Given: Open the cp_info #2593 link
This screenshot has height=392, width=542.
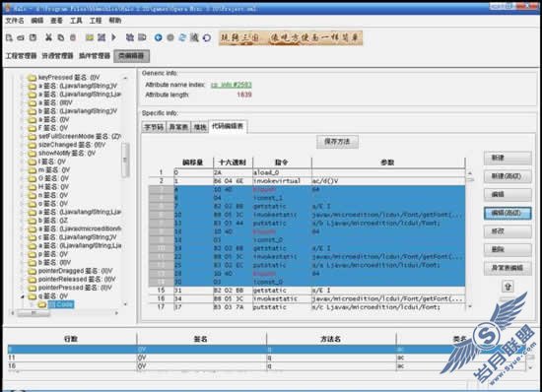Looking at the screenshot, I should [x=232, y=85].
